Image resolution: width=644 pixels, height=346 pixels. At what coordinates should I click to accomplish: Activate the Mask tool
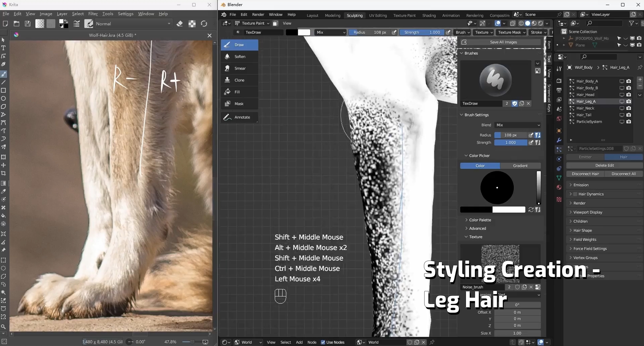239,104
